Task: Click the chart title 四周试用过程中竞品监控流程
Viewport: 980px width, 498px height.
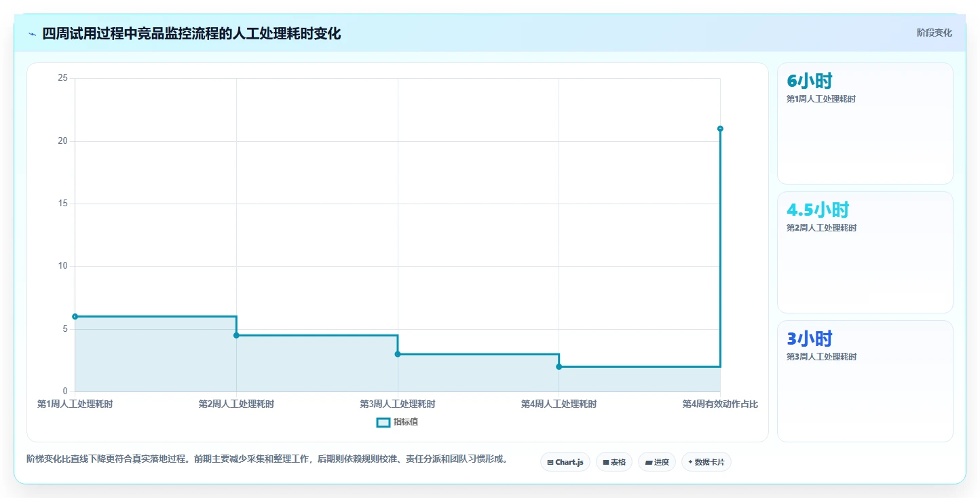Action: (191, 33)
